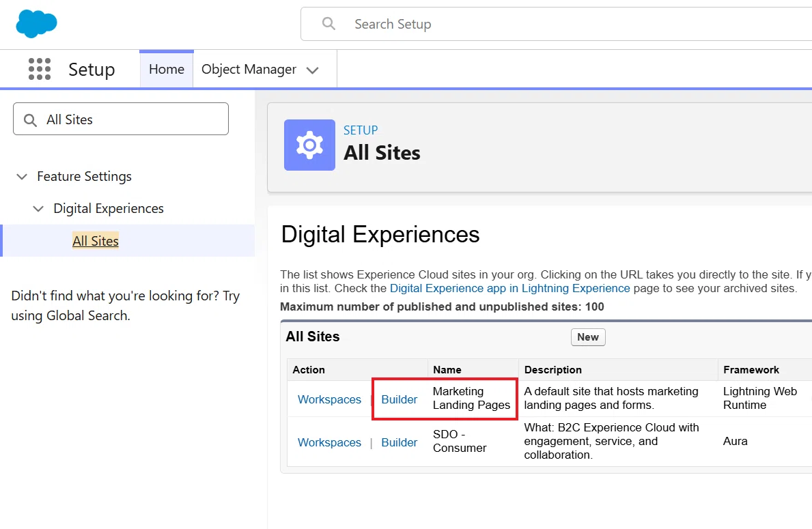812x529 pixels.
Task: Open Workspaces for Marketing Landing Pages
Action: pos(329,399)
